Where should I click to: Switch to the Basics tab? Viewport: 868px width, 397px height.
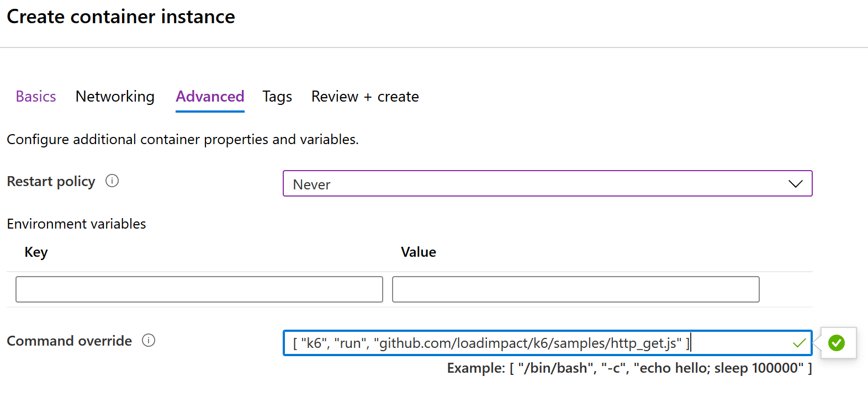pyautogui.click(x=36, y=97)
